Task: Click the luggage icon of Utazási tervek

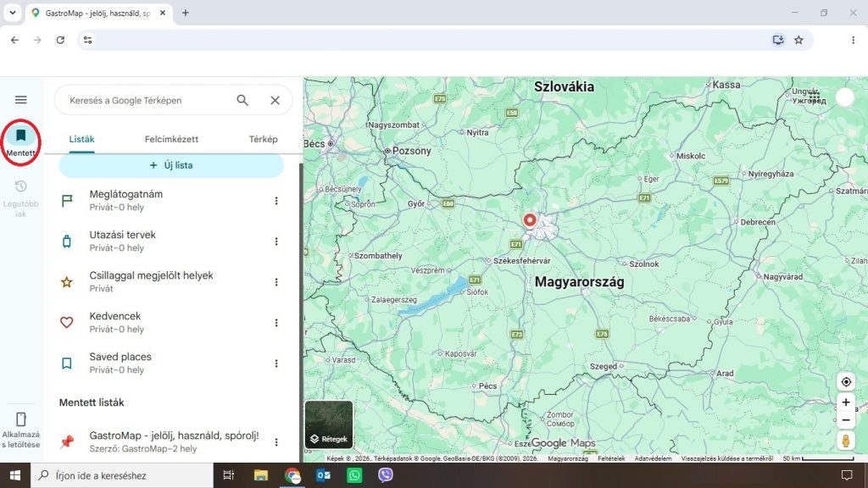Action: point(67,241)
